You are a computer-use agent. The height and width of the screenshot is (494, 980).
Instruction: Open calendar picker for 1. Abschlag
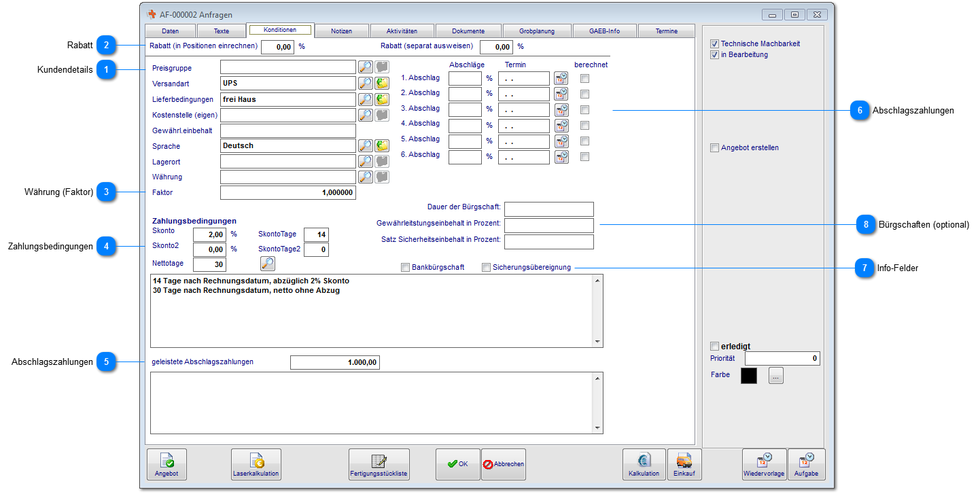[x=561, y=78]
